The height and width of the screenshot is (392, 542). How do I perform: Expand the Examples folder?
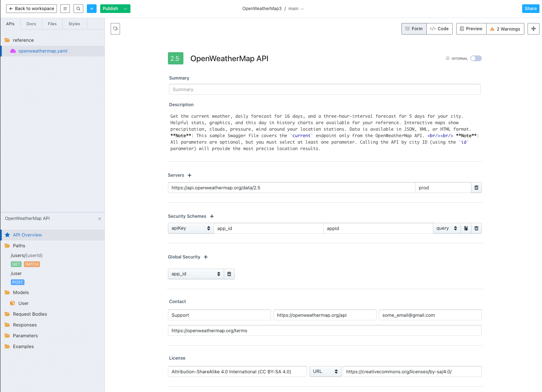click(x=53, y=347)
